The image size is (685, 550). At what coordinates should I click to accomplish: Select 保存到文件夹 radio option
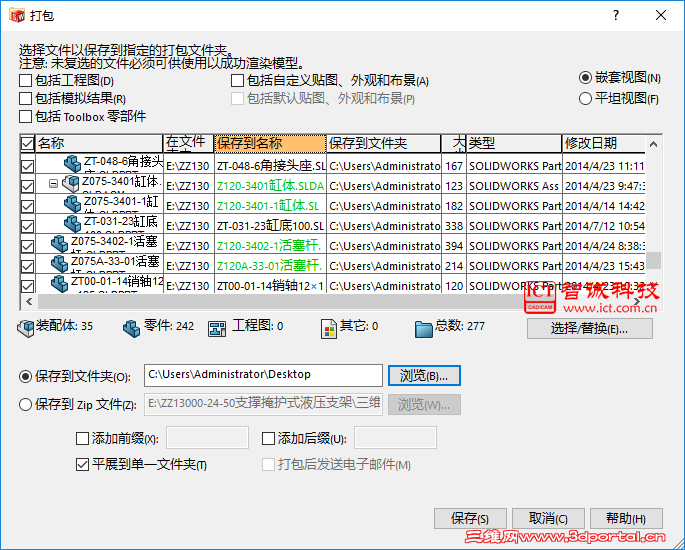[25, 376]
